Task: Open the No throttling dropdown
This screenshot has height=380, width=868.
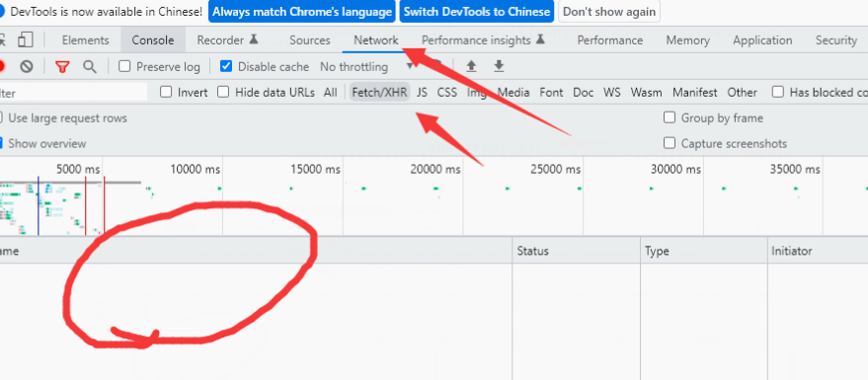Action: click(x=367, y=67)
